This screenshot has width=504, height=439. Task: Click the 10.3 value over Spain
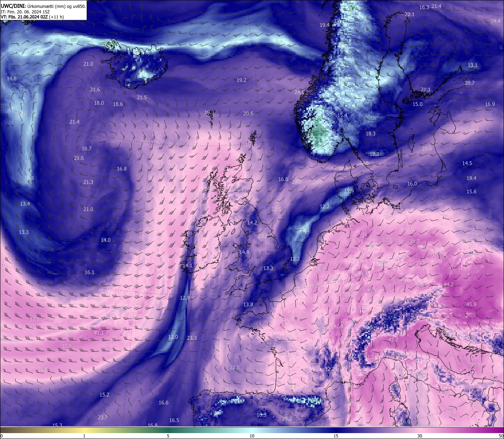[x=261, y=415]
